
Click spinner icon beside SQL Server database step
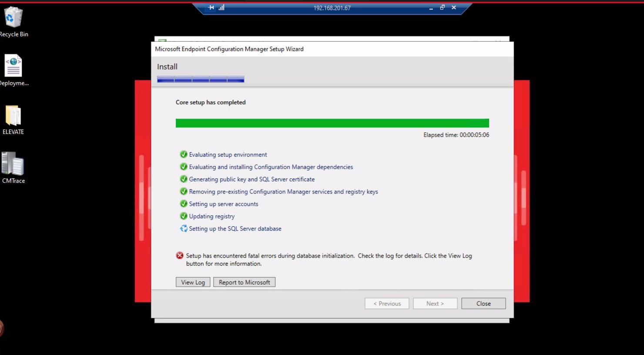[184, 228]
